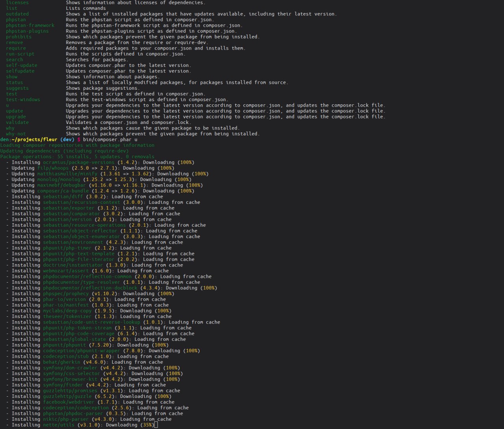Viewport: 504px width, 429px height.
Task: Click the 'why-not' command name
Action: pos(16,134)
